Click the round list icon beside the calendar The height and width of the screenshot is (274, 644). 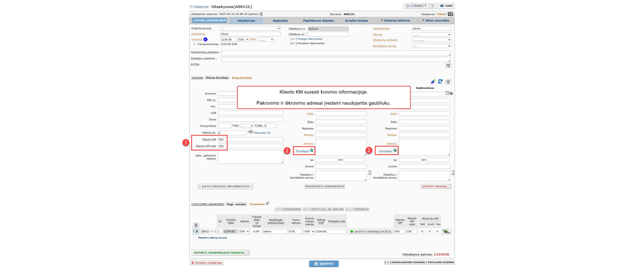[x=451, y=93]
